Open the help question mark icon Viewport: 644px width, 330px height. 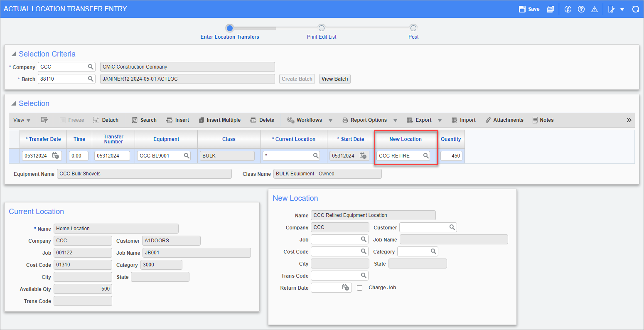click(x=581, y=9)
